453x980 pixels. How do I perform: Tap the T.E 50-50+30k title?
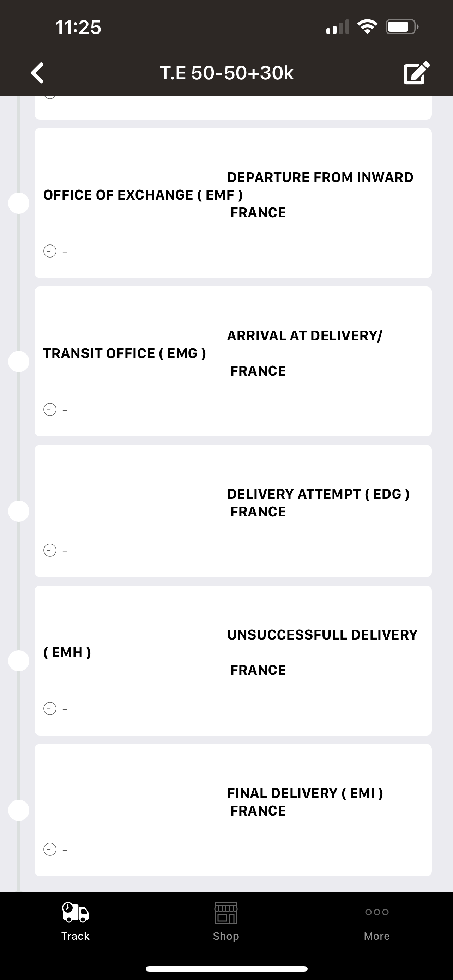click(x=227, y=73)
